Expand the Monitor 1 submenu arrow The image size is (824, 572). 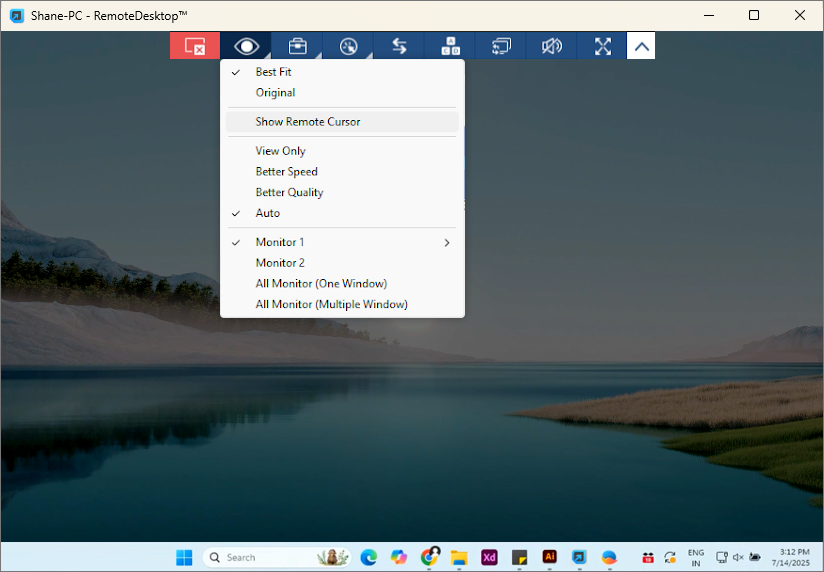[447, 242]
